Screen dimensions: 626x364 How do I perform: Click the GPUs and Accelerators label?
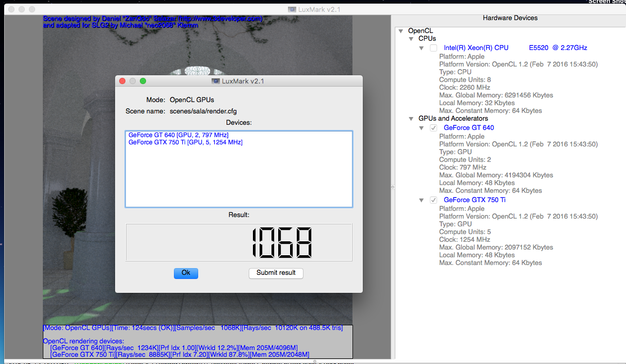tap(453, 119)
